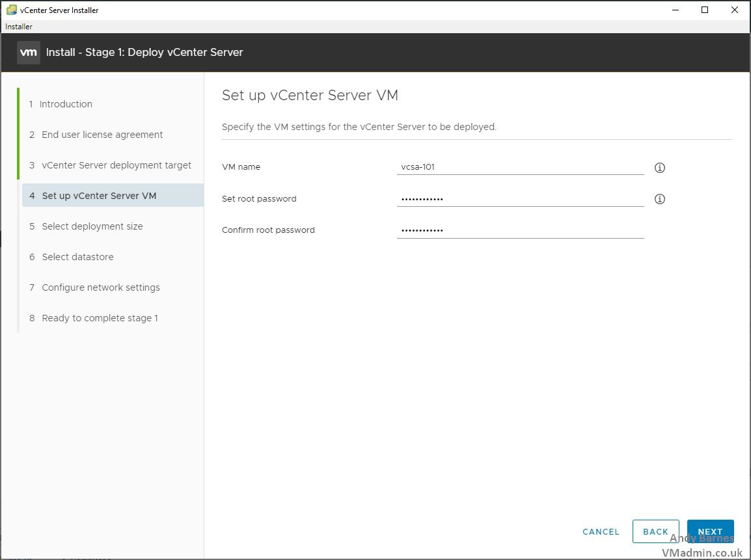This screenshot has width=751, height=560.
Task: Click the Install - Stage 1 header title
Action: coord(144,52)
